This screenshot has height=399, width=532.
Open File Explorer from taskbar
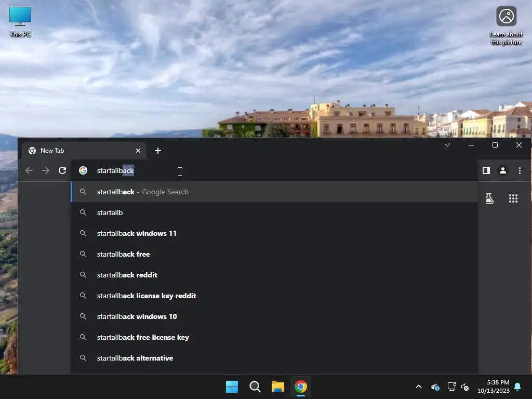(x=278, y=387)
